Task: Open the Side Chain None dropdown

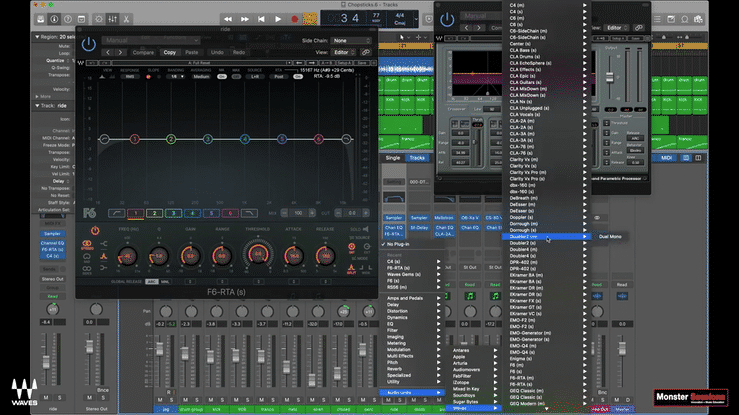Action: 351,41
